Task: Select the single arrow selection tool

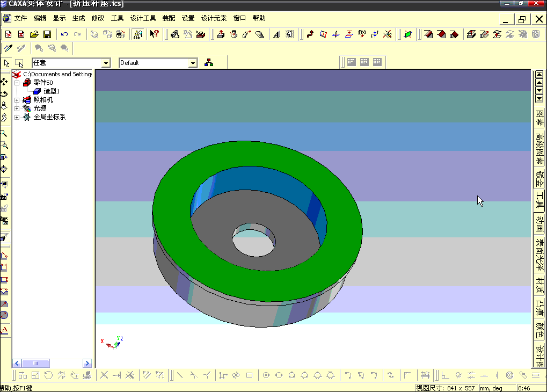Action: 6,63
